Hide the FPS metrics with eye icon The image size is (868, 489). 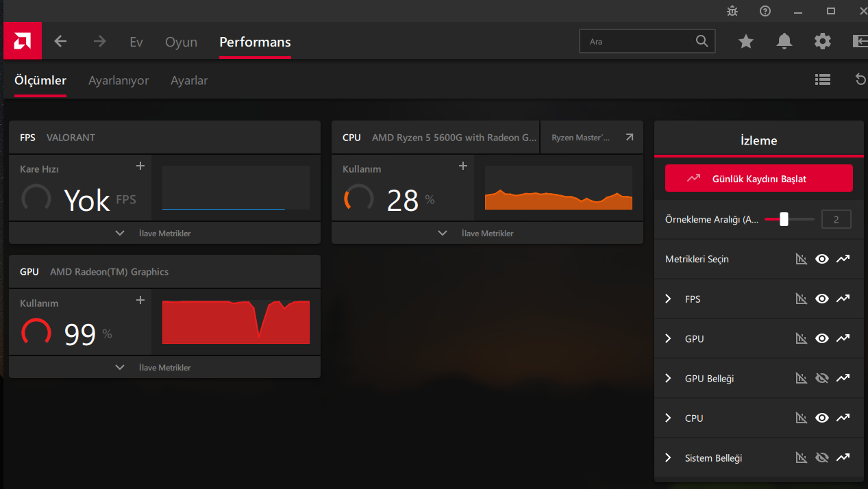coord(822,299)
